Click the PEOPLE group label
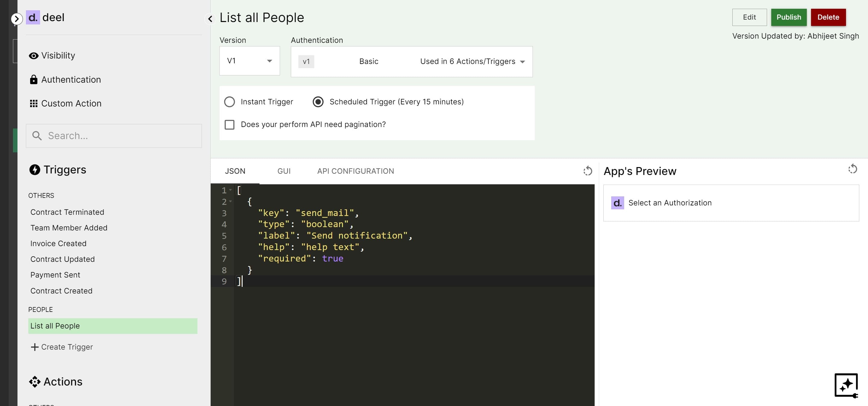This screenshot has width=868, height=406. tap(40, 309)
